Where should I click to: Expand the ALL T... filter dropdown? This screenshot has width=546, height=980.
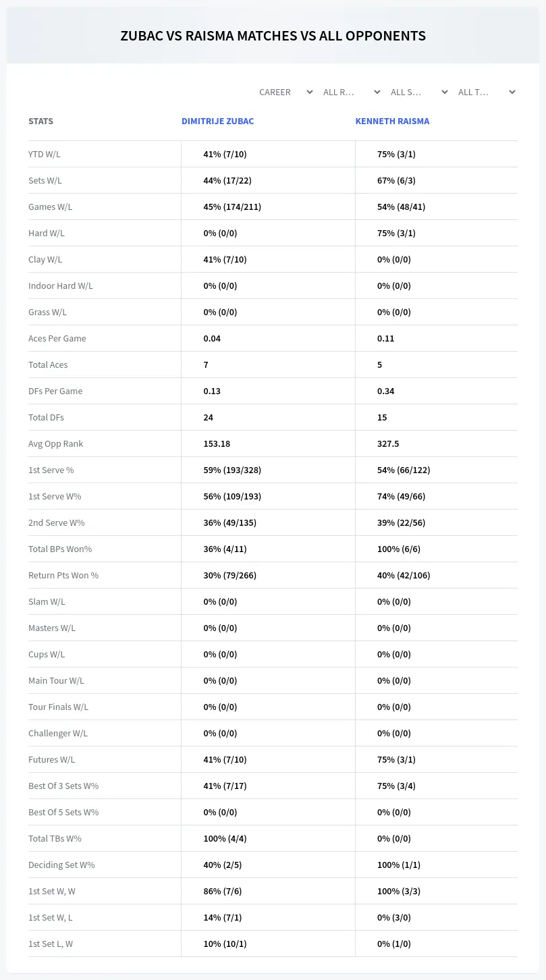(x=487, y=92)
